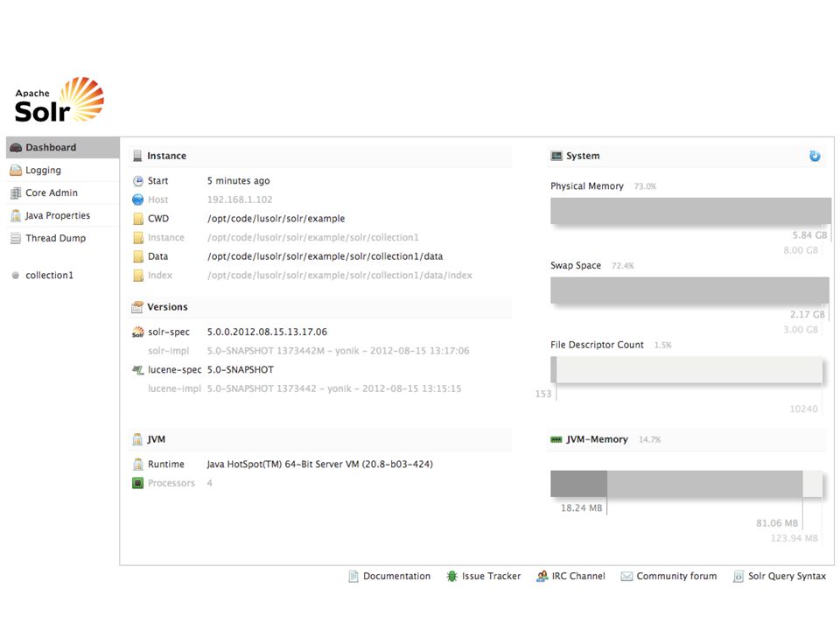Click the System header monitor icon
840x630 pixels.
[x=556, y=156]
